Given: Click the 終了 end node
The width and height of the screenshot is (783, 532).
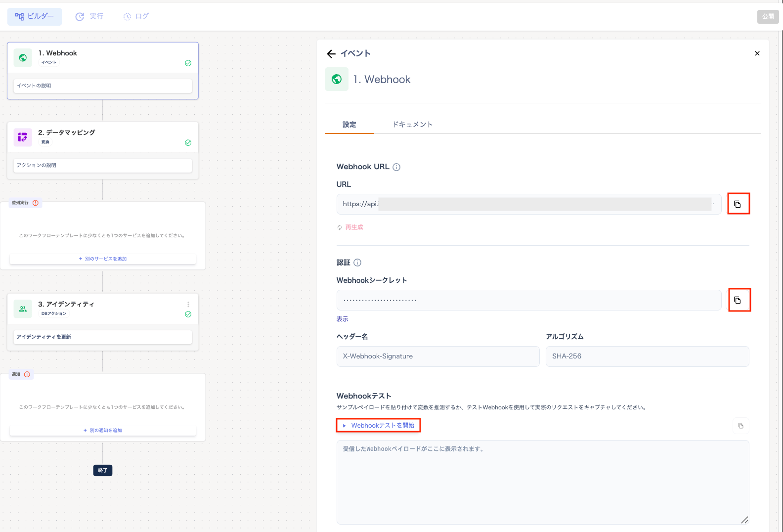Looking at the screenshot, I should click(103, 470).
